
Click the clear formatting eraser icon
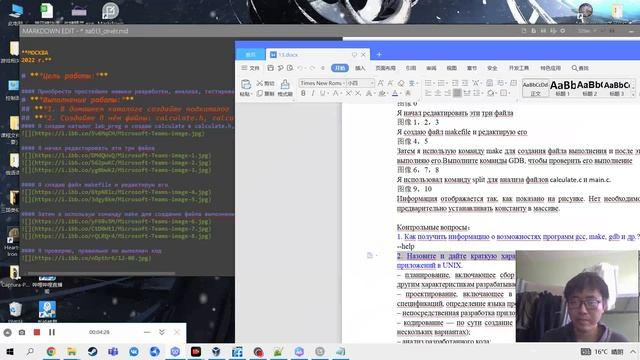401,83
